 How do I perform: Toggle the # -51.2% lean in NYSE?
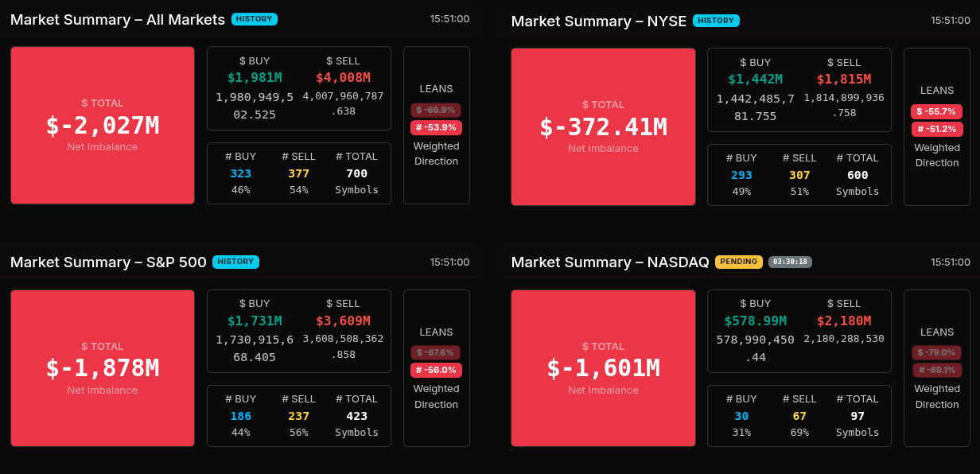(936, 129)
